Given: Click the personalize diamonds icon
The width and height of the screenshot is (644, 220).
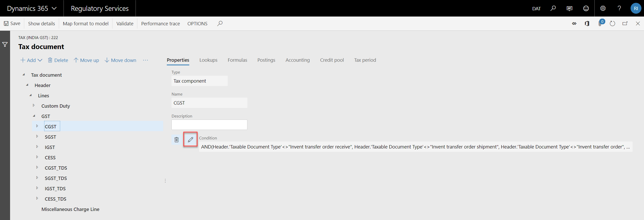Looking at the screenshot, I should (x=574, y=23).
